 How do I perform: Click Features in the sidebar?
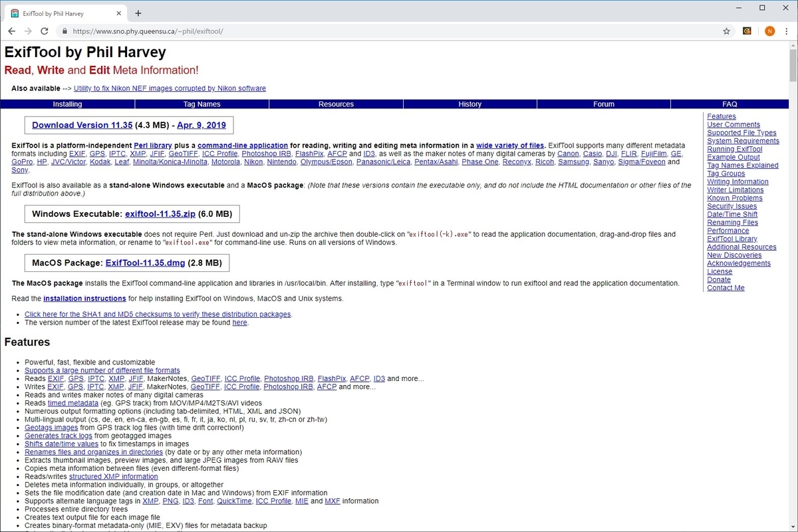coord(722,116)
